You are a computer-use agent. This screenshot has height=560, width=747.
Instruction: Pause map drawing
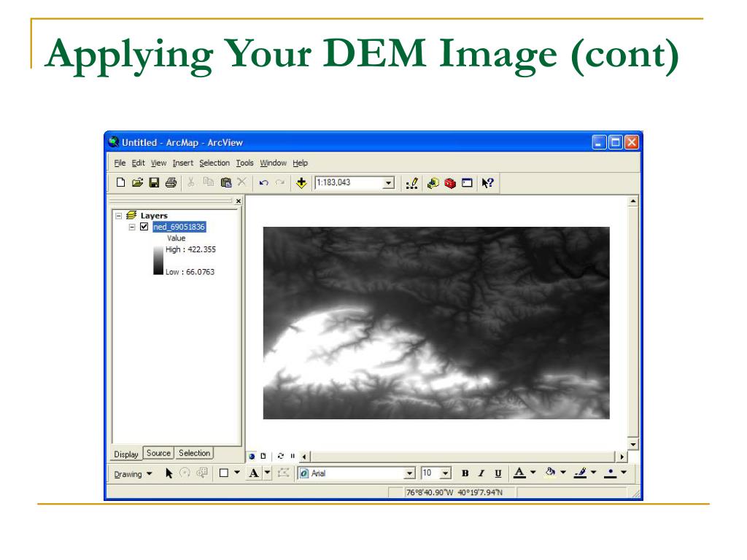tap(293, 456)
